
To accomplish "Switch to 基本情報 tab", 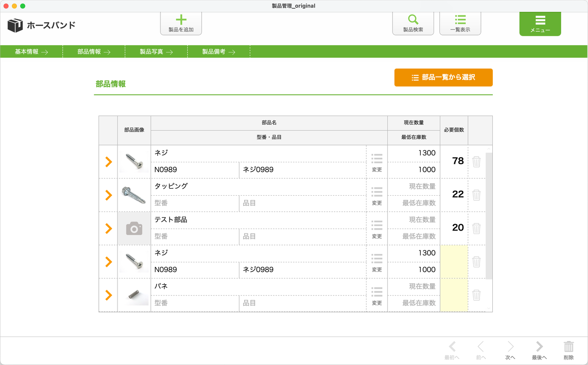I will click(31, 52).
